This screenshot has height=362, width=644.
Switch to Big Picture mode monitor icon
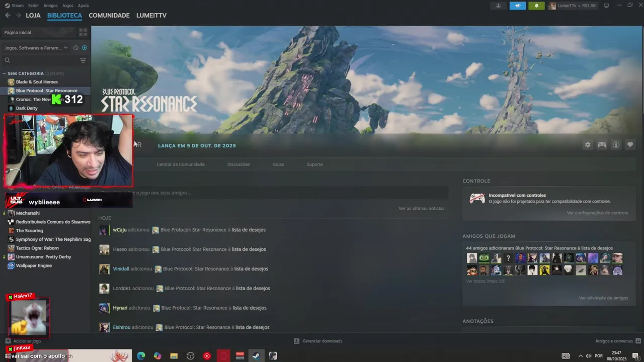(x=606, y=6)
